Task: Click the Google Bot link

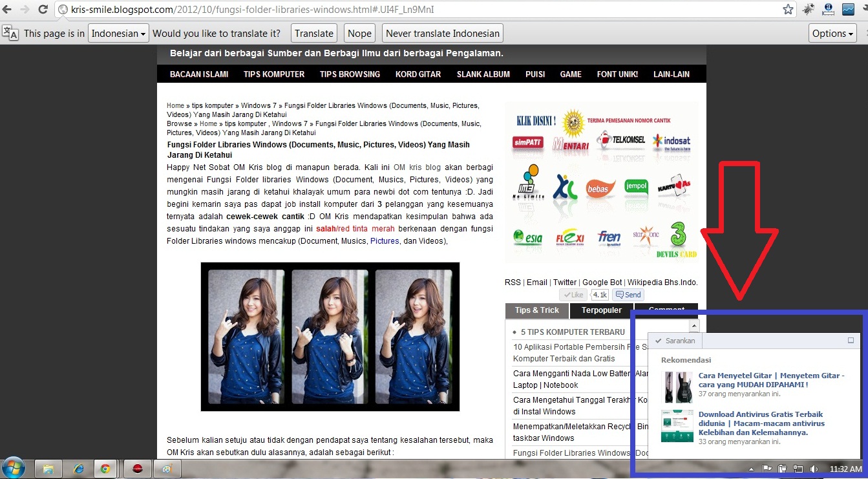Action: (602, 282)
